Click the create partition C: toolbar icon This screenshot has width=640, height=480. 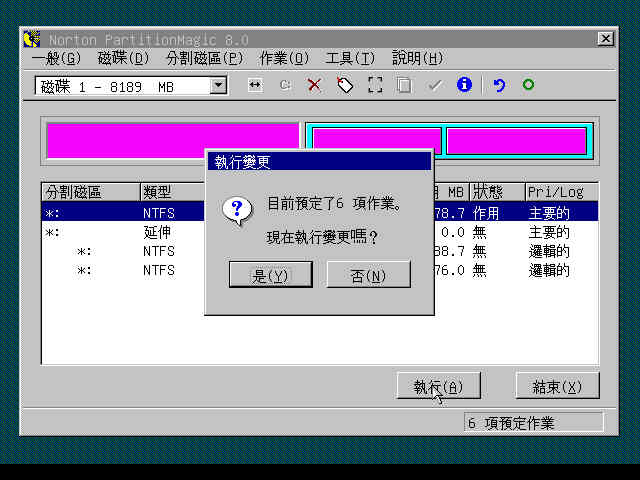(x=285, y=86)
